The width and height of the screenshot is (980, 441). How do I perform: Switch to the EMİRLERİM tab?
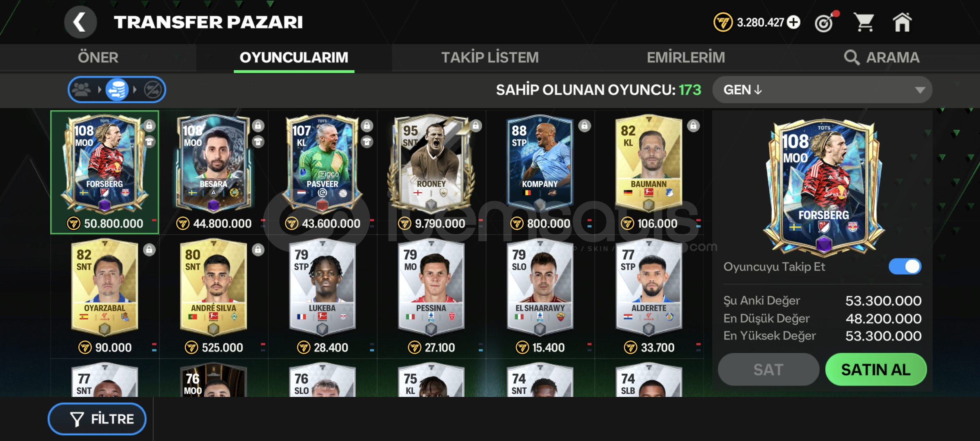coord(686,58)
